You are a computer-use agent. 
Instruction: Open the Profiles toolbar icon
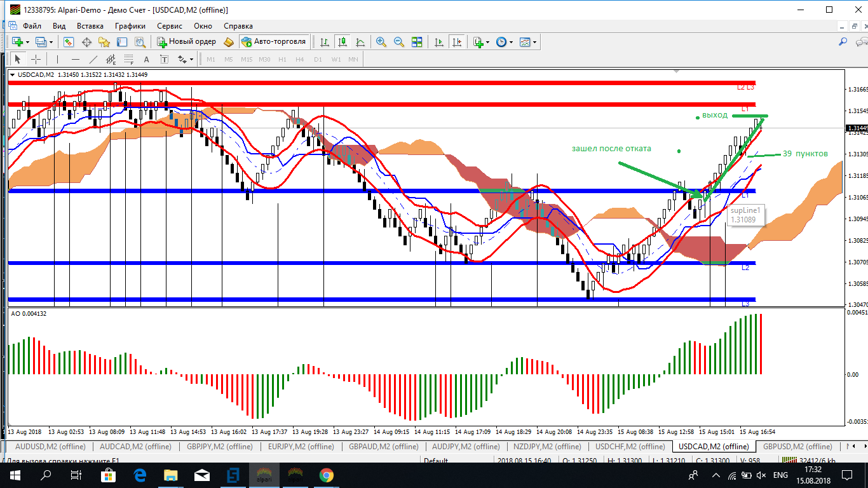pyautogui.click(x=41, y=42)
